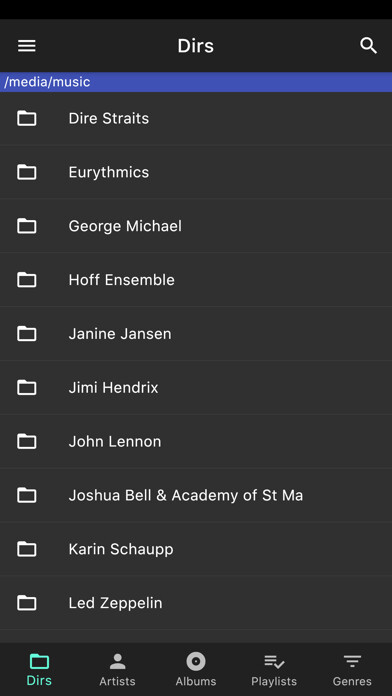
Task: Tap the search magnifier icon
Action: (x=368, y=46)
